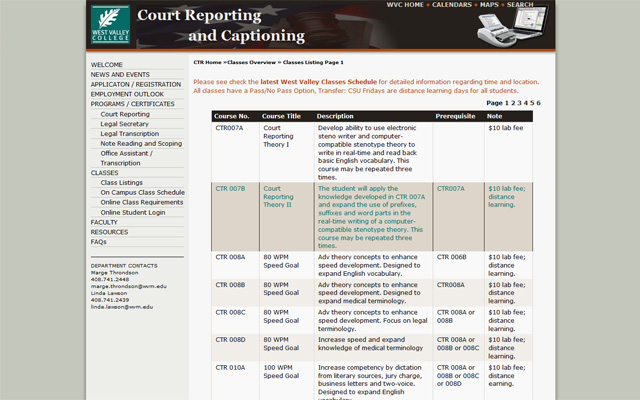Open EMPLOYMENT OUTLOOK sidebar item
The height and width of the screenshot is (400, 640).
127,94
